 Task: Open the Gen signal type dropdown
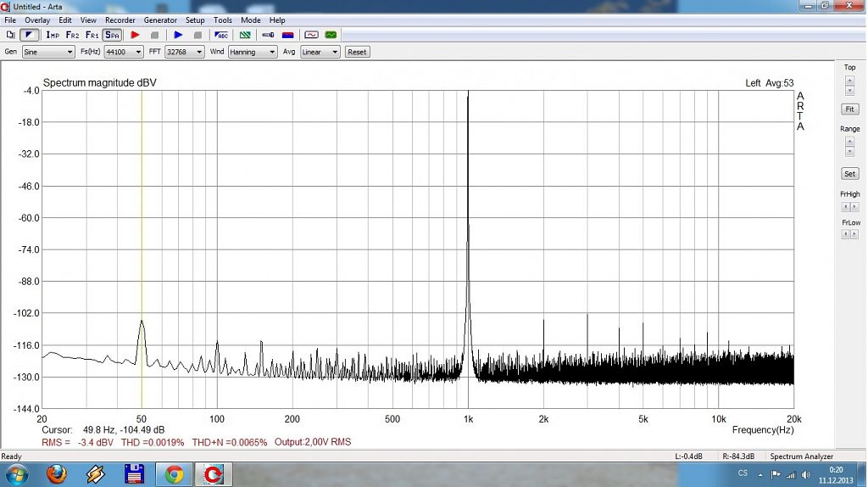pos(48,52)
